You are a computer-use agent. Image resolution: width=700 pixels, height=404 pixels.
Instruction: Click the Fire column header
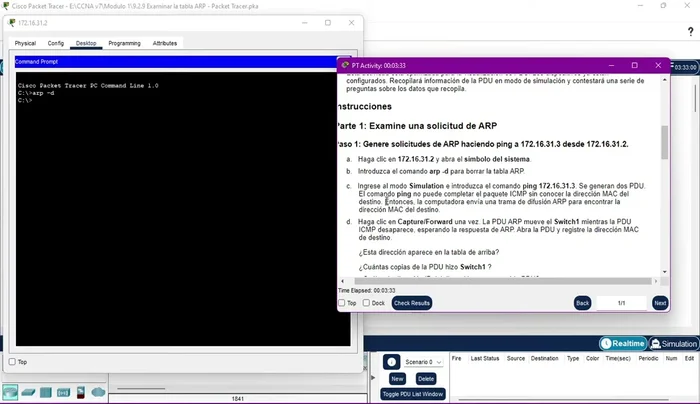456,358
